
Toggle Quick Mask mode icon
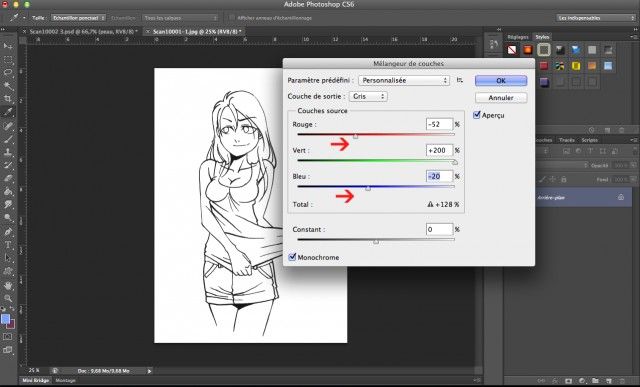tap(8, 337)
